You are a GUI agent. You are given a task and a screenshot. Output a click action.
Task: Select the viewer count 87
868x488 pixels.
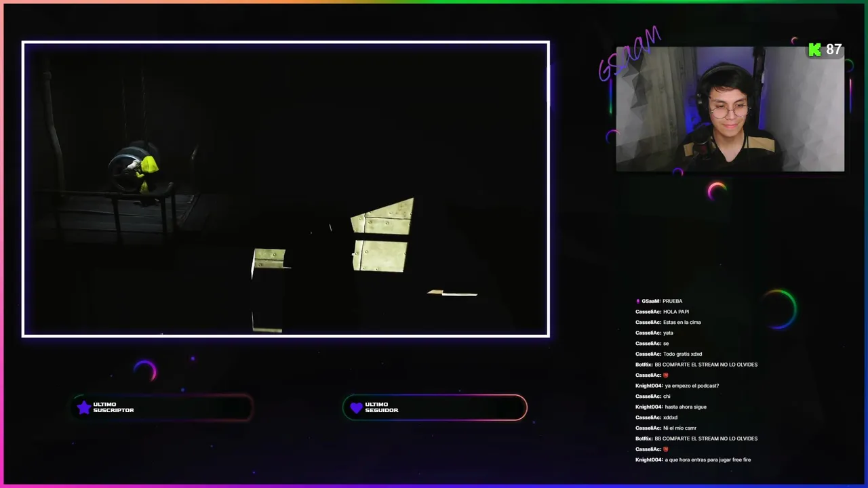click(x=833, y=49)
